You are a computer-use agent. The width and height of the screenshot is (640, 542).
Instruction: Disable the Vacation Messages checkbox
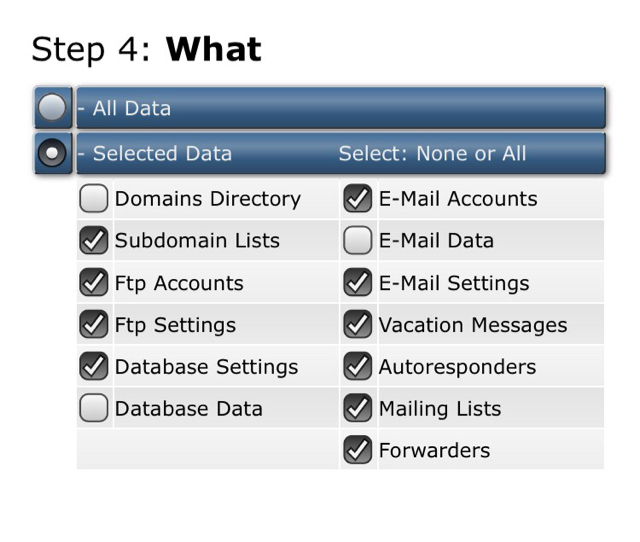(358, 324)
